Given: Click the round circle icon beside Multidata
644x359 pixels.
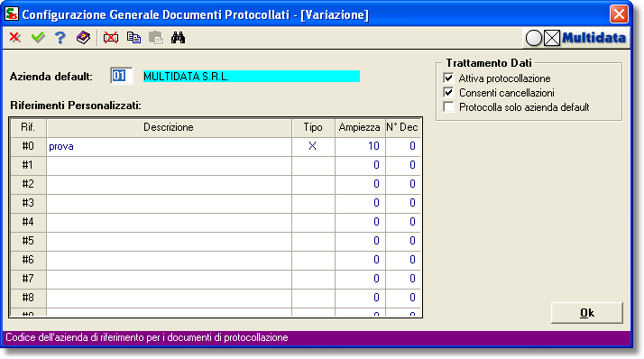Looking at the screenshot, I should pyautogui.click(x=534, y=38).
